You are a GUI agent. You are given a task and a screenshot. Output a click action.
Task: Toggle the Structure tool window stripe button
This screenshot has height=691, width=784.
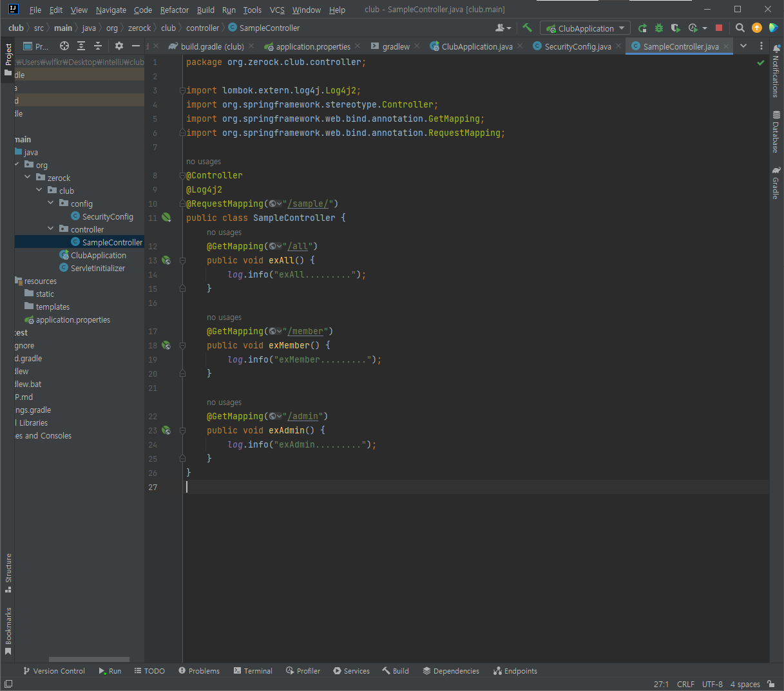click(8, 573)
